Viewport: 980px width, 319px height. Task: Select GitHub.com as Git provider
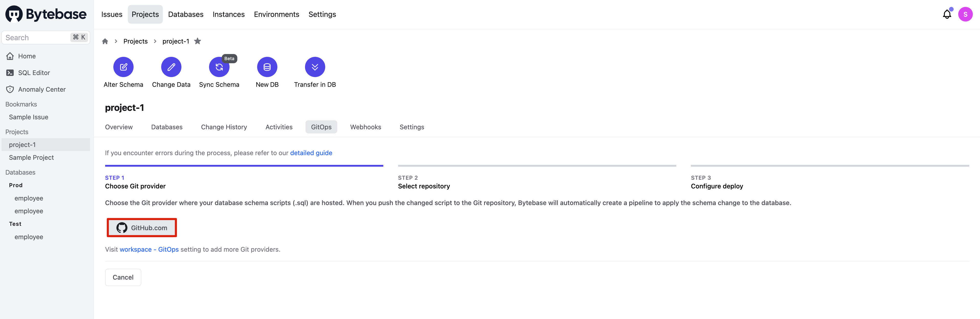click(141, 227)
